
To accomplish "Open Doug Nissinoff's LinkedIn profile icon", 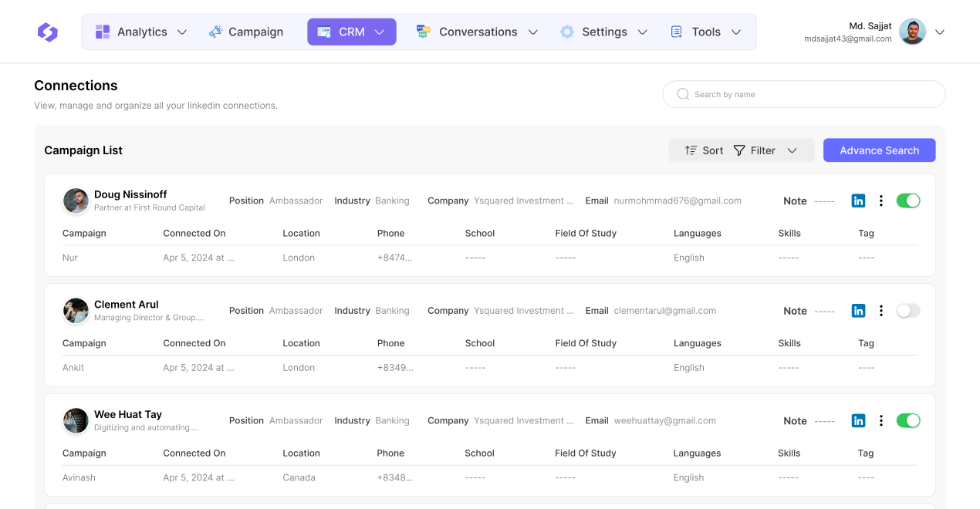I will (x=858, y=201).
